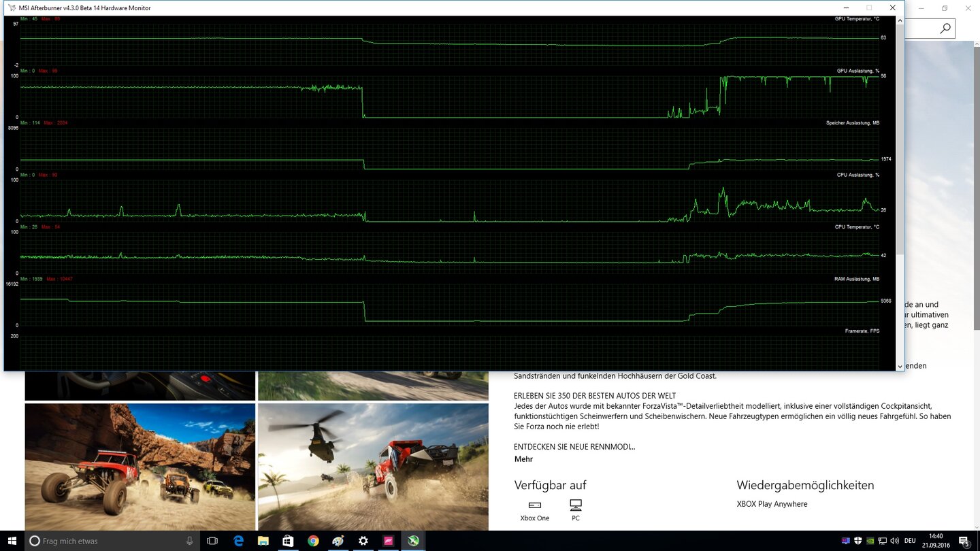Image resolution: width=980 pixels, height=551 pixels.
Task: Click the MSI Afterburner taskbar icon
Action: 413,541
